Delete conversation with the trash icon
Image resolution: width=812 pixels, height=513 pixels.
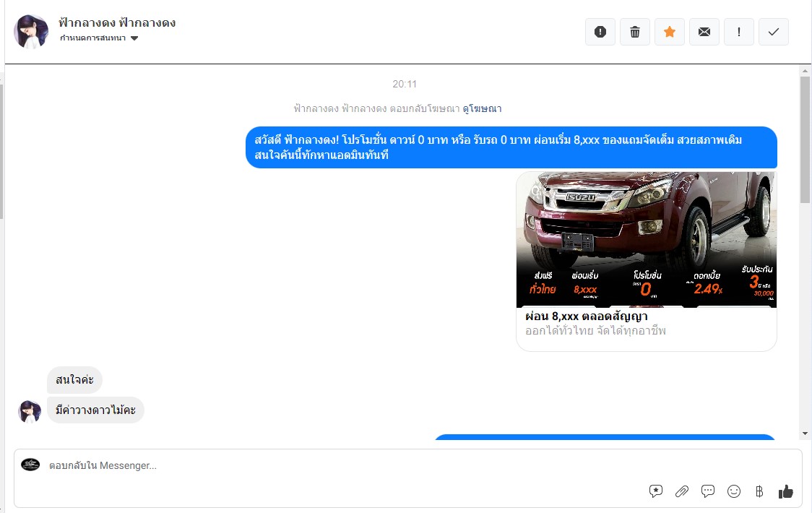(635, 32)
